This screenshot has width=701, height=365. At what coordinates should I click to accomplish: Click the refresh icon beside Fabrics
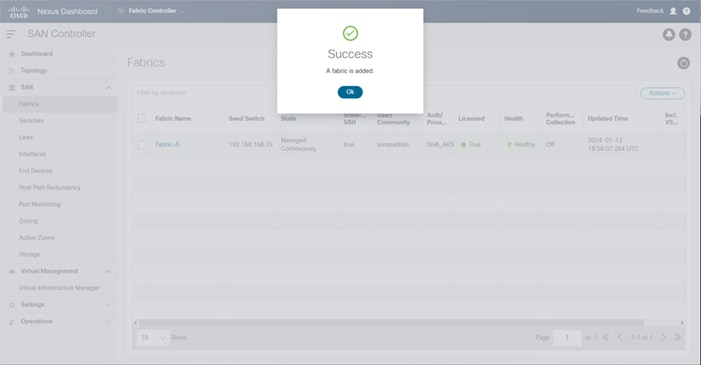click(683, 63)
